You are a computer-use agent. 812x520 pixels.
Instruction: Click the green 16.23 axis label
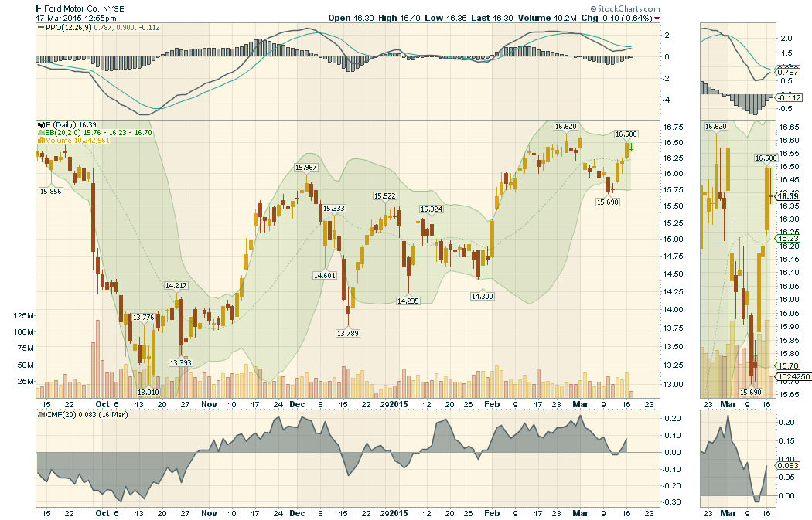tap(788, 238)
